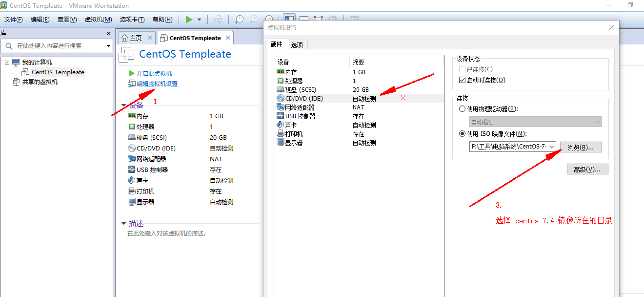Open the power options dropdown arrow

click(199, 20)
